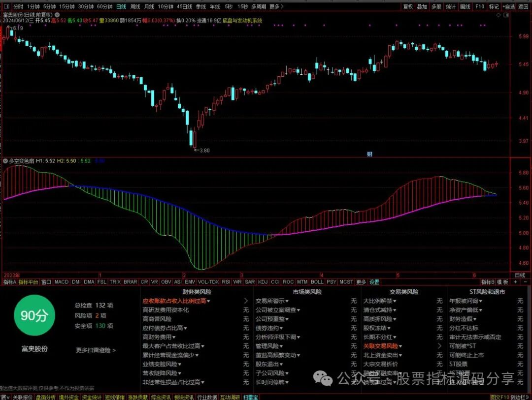Click the panel icon left of 分时

coord(6,6)
